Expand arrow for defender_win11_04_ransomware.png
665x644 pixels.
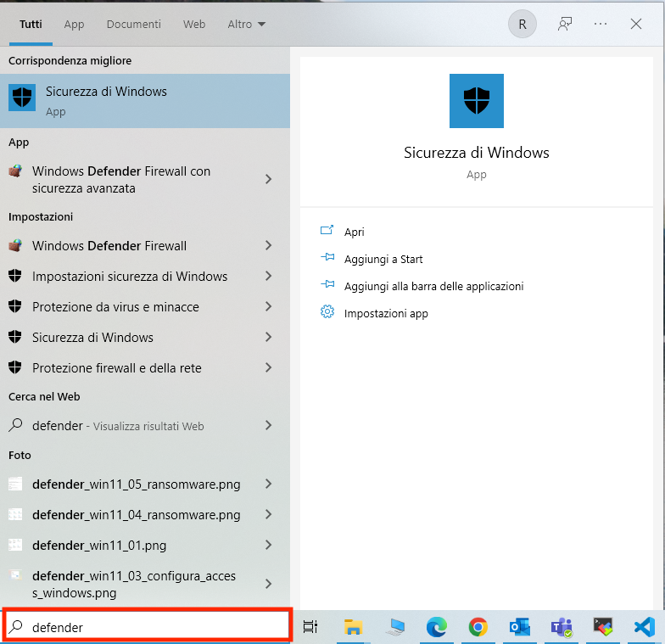[268, 514]
